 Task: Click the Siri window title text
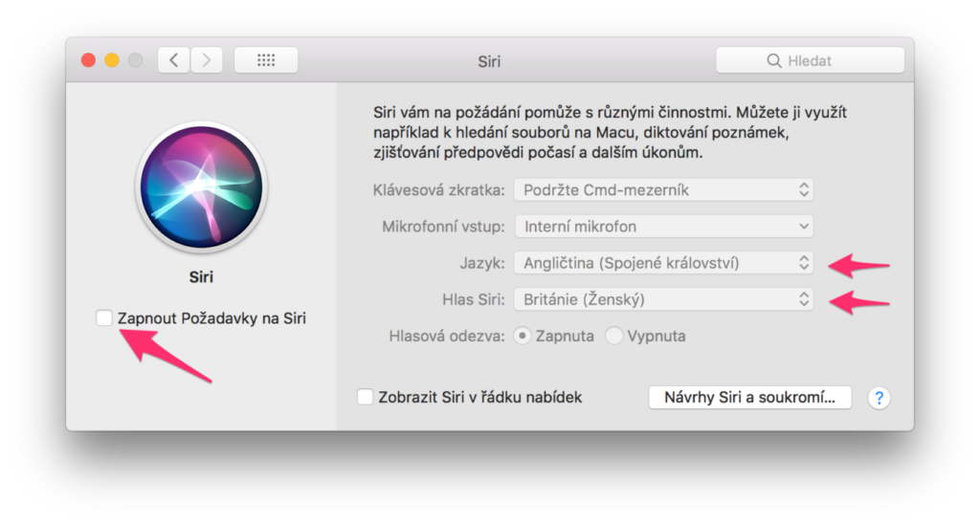pos(489,61)
